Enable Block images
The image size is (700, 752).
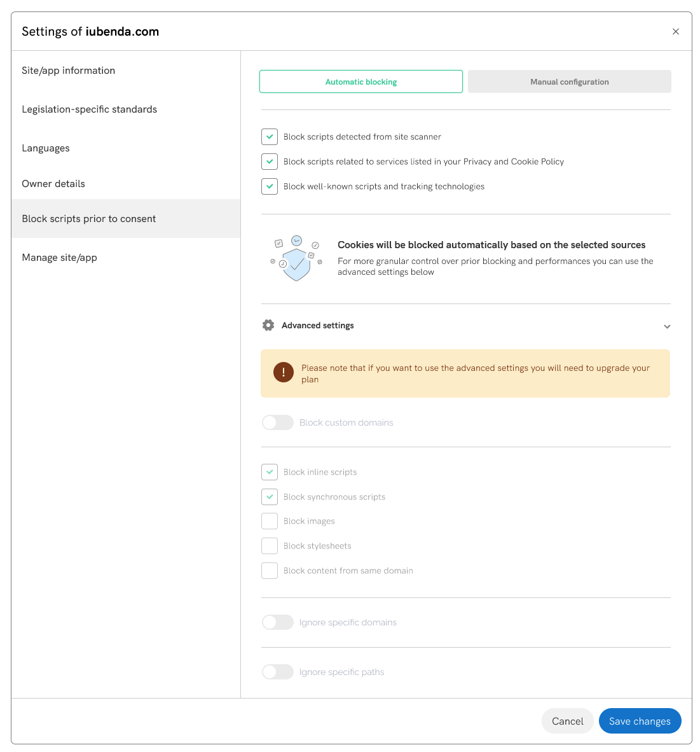pyautogui.click(x=269, y=520)
